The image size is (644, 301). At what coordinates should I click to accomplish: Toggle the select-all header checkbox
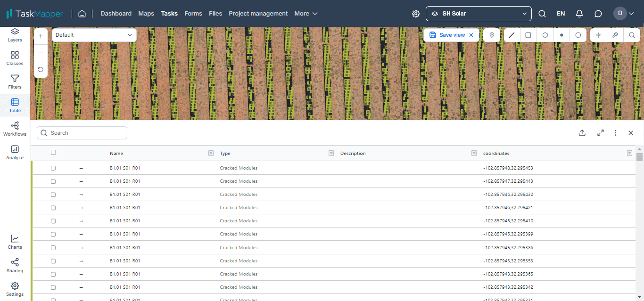coord(53,152)
